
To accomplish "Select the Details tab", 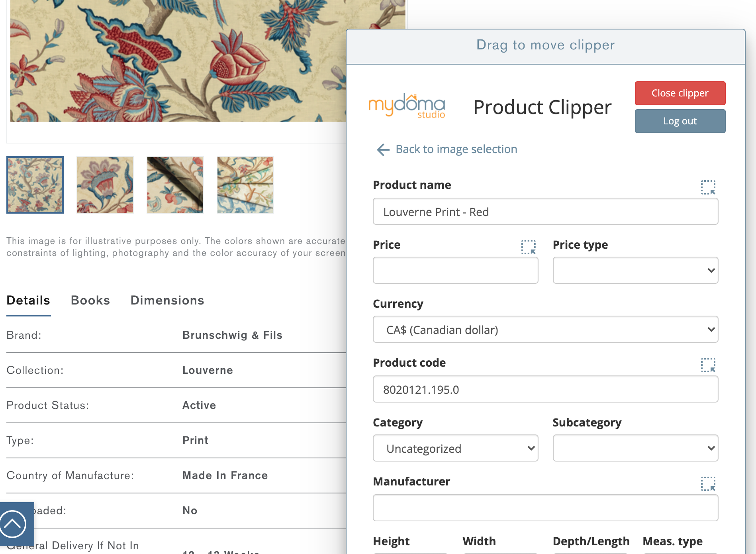I will pos(28,300).
